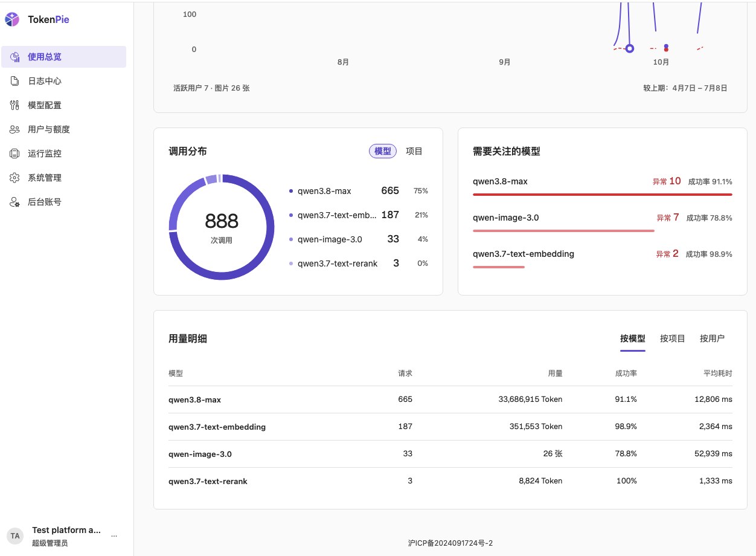
Task: Open 使用总览 in the sidebar
Action: click(x=63, y=57)
